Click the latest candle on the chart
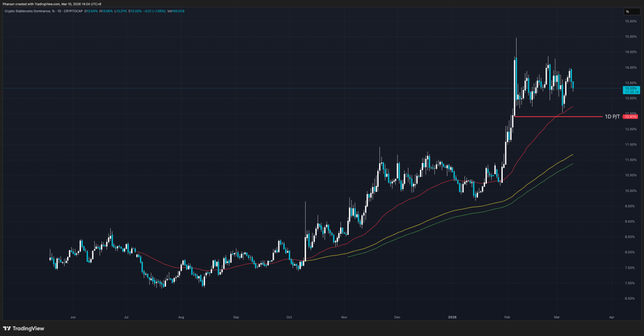 click(x=573, y=85)
